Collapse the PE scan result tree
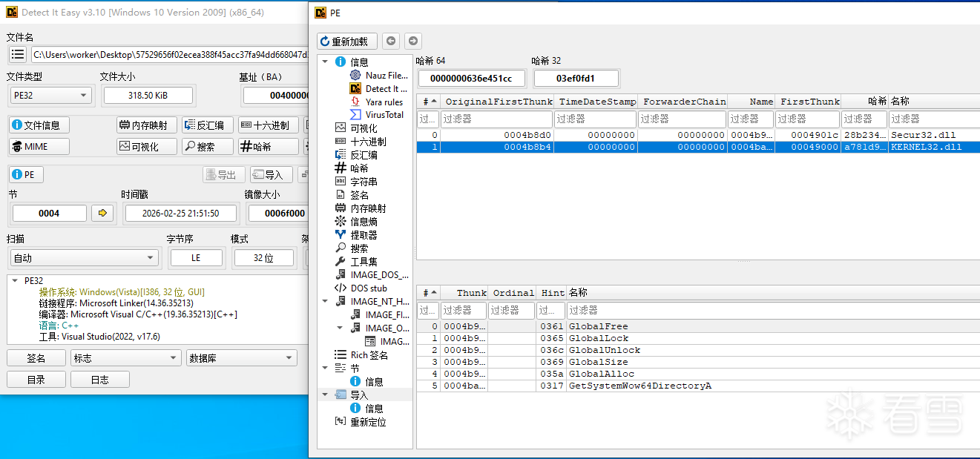980x459 pixels. click(15, 281)
